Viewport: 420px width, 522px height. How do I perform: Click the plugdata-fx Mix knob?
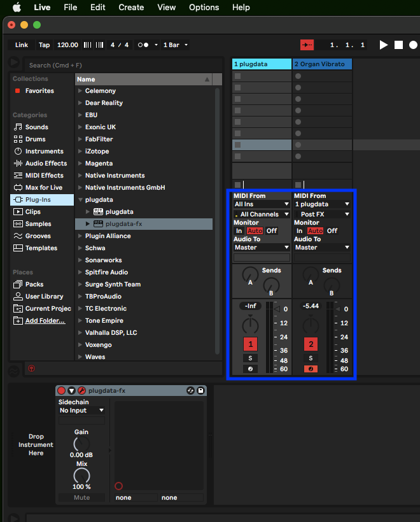(81, 476)
